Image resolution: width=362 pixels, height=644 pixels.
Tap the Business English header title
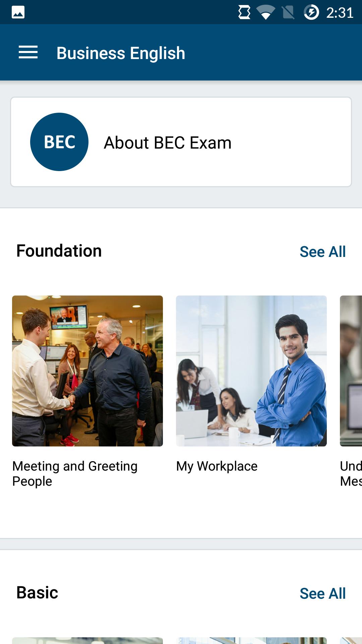click(121, 53)
